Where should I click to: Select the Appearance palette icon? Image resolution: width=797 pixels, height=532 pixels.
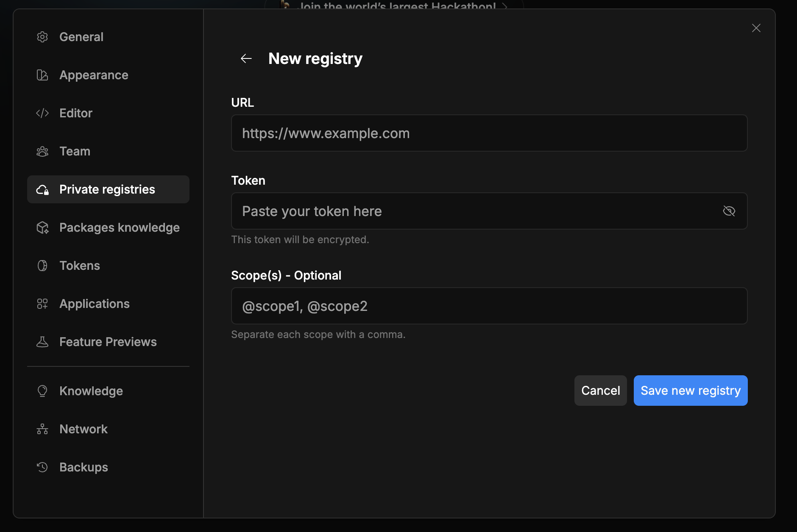[x=43, y=75]
